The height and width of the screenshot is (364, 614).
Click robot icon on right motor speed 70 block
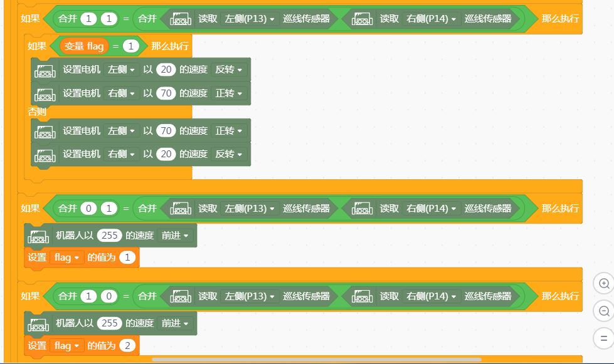(45, 94)
